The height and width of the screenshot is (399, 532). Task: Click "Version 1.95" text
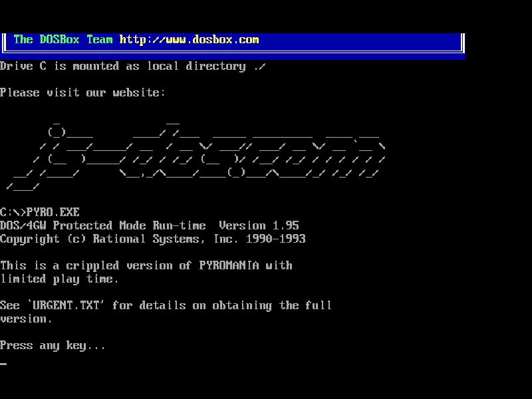(x=259, y=225)
